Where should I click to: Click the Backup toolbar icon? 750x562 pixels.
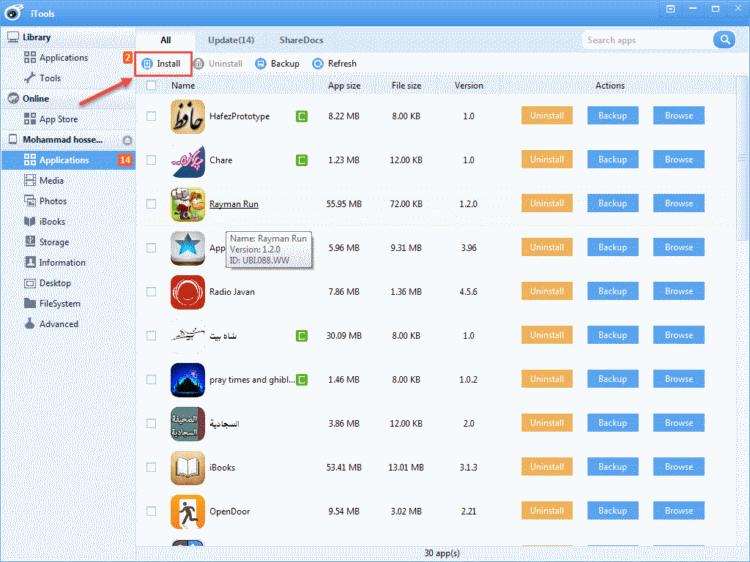[261, 64]
